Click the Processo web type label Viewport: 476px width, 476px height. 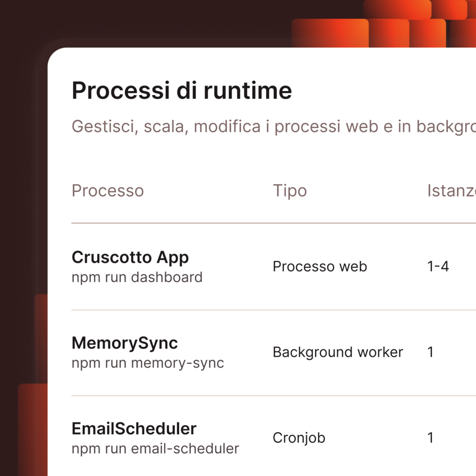point(319,266)
